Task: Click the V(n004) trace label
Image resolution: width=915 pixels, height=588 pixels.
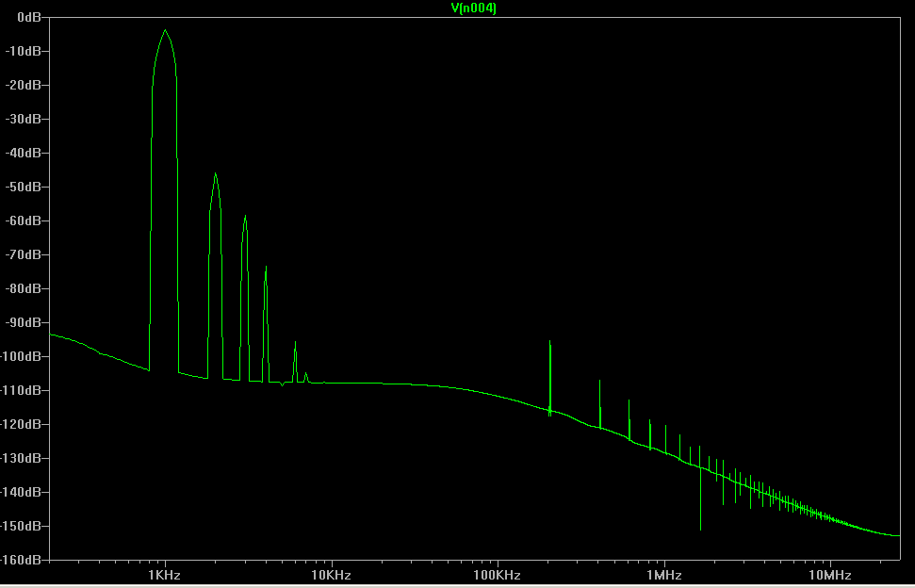Action: (474, 8)
